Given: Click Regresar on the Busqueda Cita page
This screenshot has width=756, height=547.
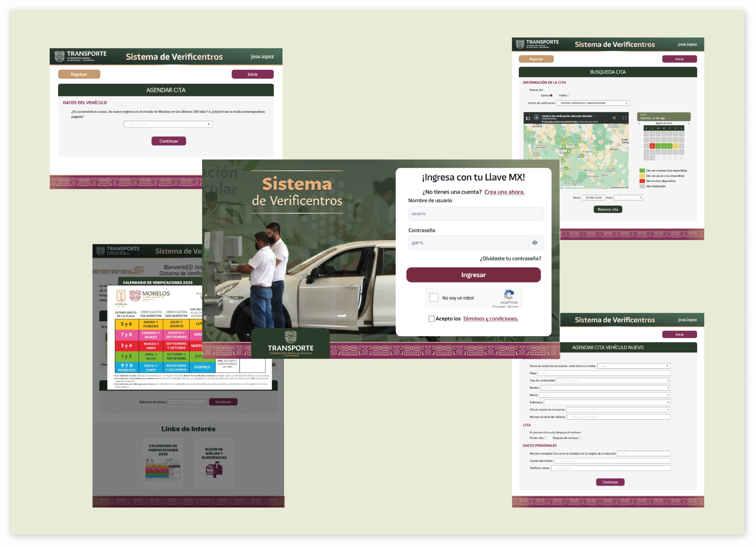Looking at the screenshot, I should click(536, 59).
